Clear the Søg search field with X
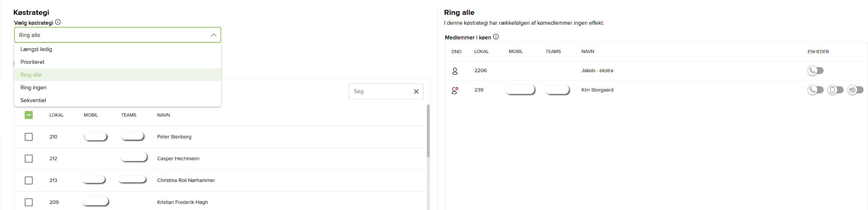The height and width of the screenshot is (210, 868). pyautogui.click(x=416, y=91)
